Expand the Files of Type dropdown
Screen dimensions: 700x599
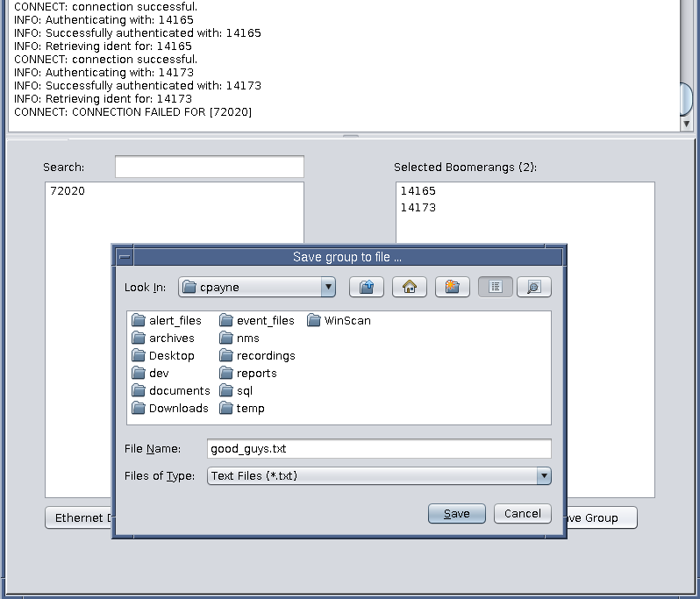pyautogui.click(x=379, y=476)
